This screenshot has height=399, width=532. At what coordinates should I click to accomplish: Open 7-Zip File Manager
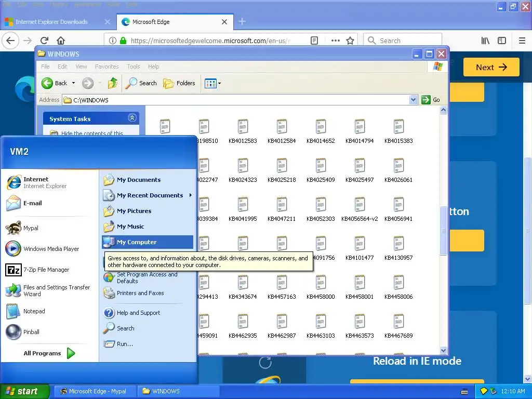coord(37,270)
